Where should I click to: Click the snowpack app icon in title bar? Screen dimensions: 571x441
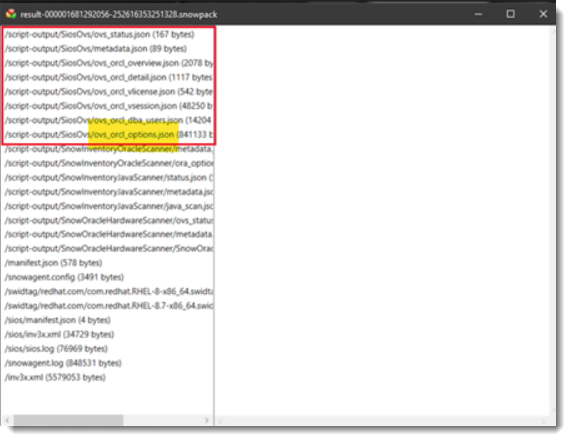pyautogui.click(x=11, y=14)
